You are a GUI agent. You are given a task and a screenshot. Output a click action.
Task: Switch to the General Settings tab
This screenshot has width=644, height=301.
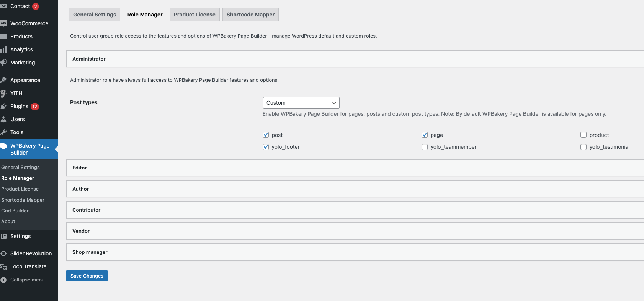(95, 15)
